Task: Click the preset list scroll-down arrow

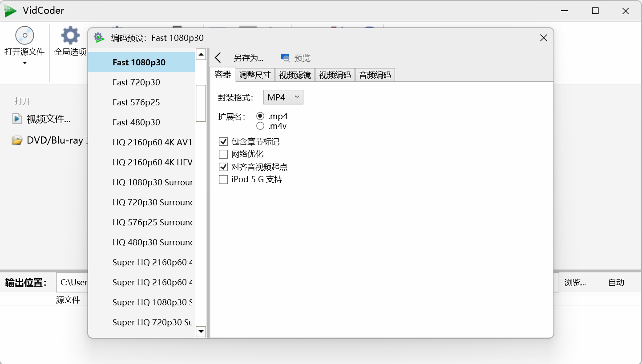Action: click(x=201, y=332)
